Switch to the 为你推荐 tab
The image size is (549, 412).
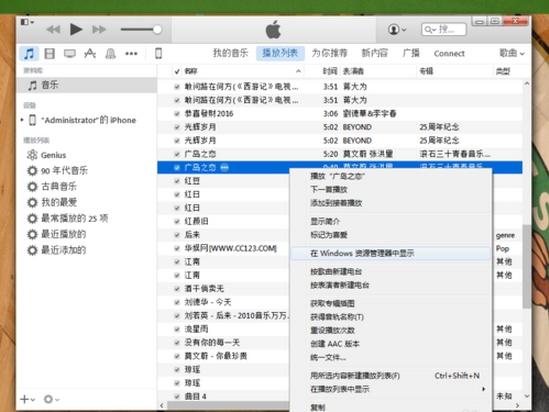329,53
